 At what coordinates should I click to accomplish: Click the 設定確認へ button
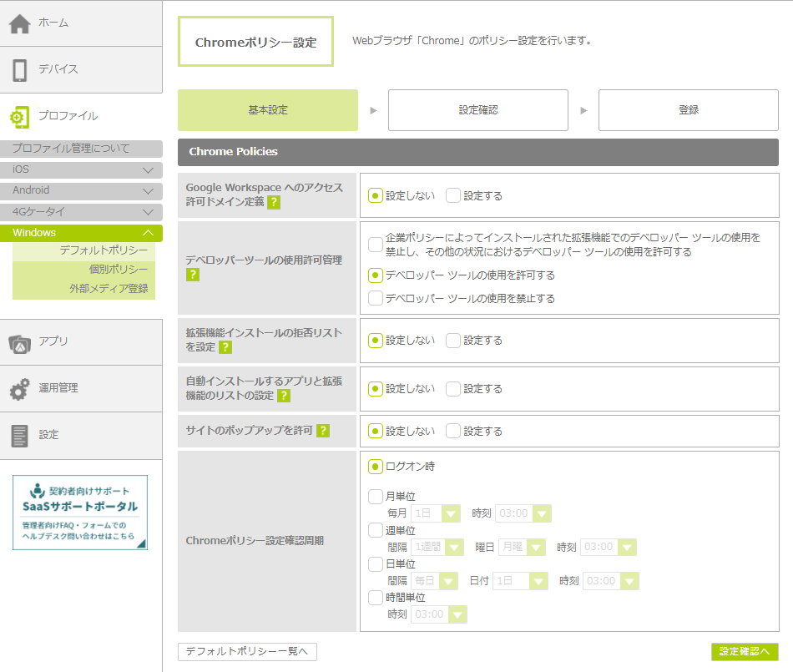coord(745,652)
